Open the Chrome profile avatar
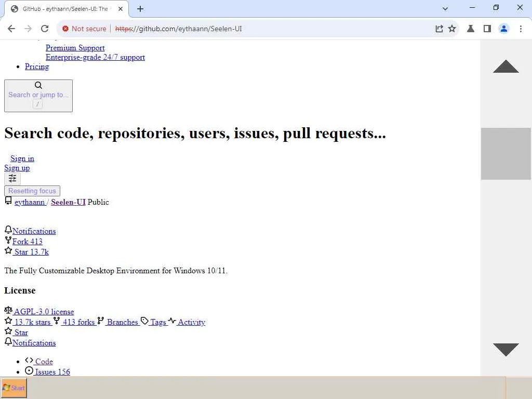Screen dimensions: 532x399 (504, 29)
